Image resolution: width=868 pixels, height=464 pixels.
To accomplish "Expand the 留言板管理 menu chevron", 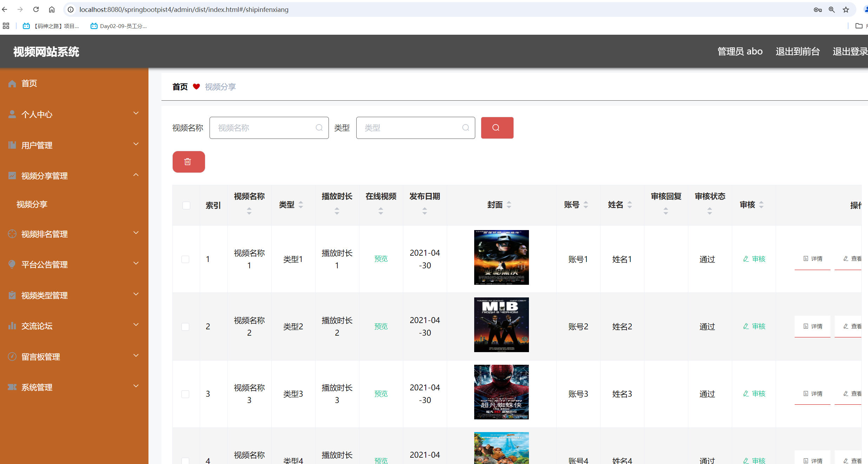I will click(136, 355).
